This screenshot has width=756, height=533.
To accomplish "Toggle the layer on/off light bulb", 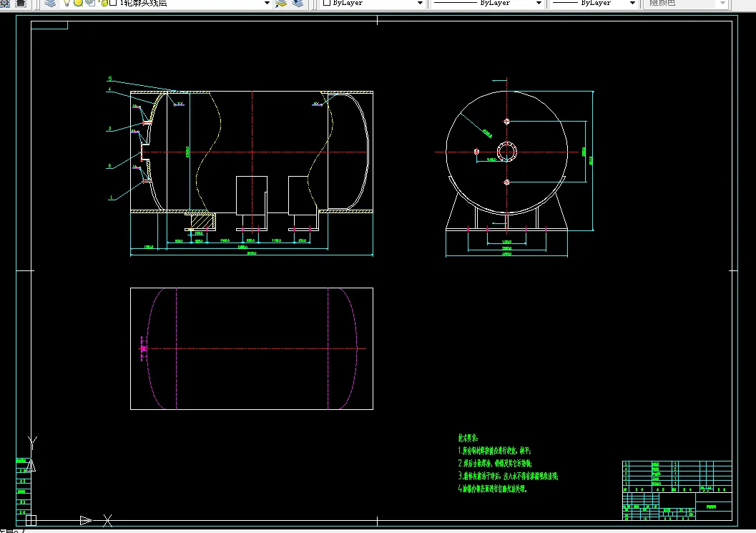I will tap(67, 3).
